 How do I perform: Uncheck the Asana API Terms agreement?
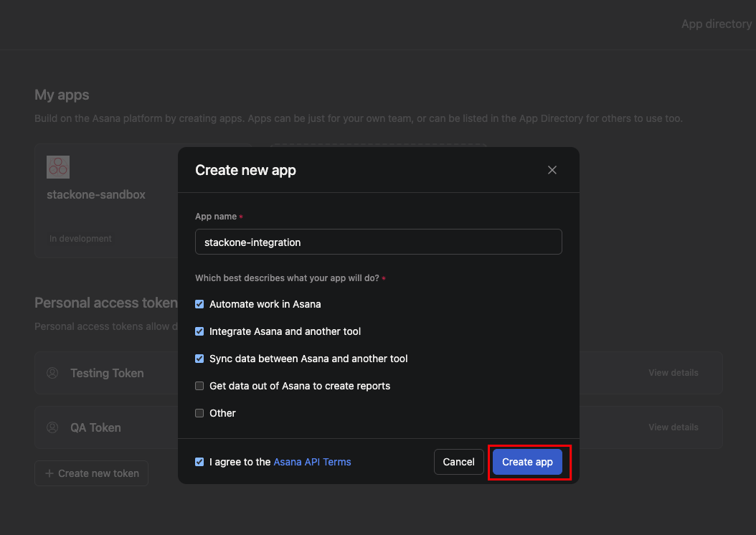point(199,462)
